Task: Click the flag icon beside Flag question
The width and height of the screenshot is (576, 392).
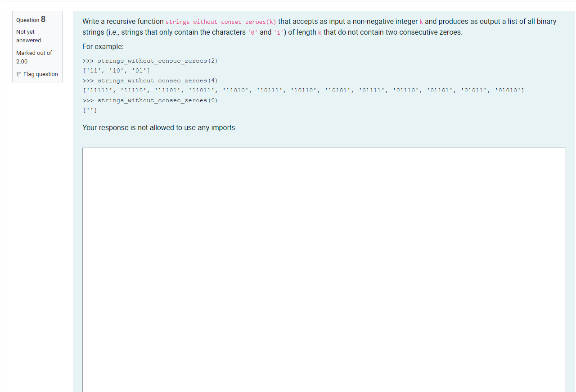Action: pyautogui.click(x=18, y=74)
